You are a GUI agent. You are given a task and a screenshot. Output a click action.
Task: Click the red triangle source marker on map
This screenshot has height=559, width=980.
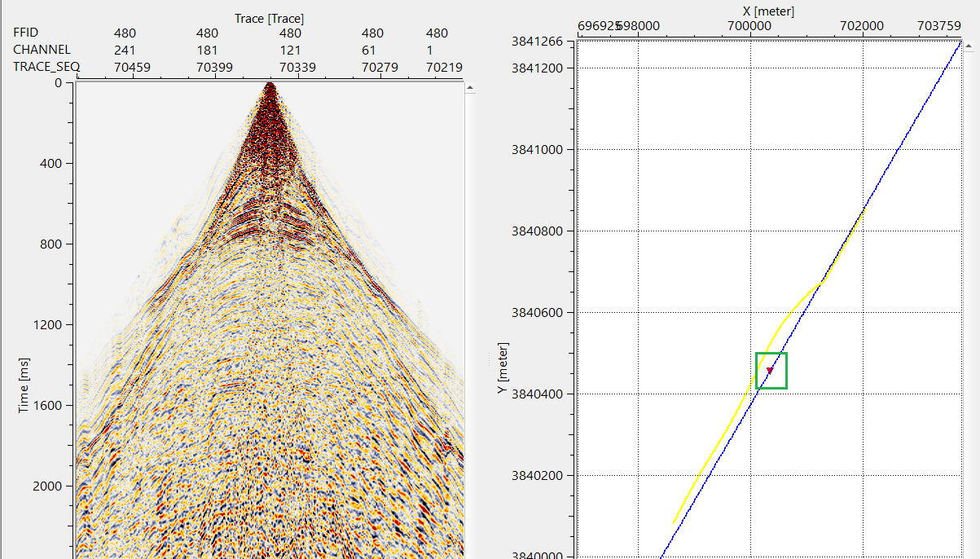[769, 370]
